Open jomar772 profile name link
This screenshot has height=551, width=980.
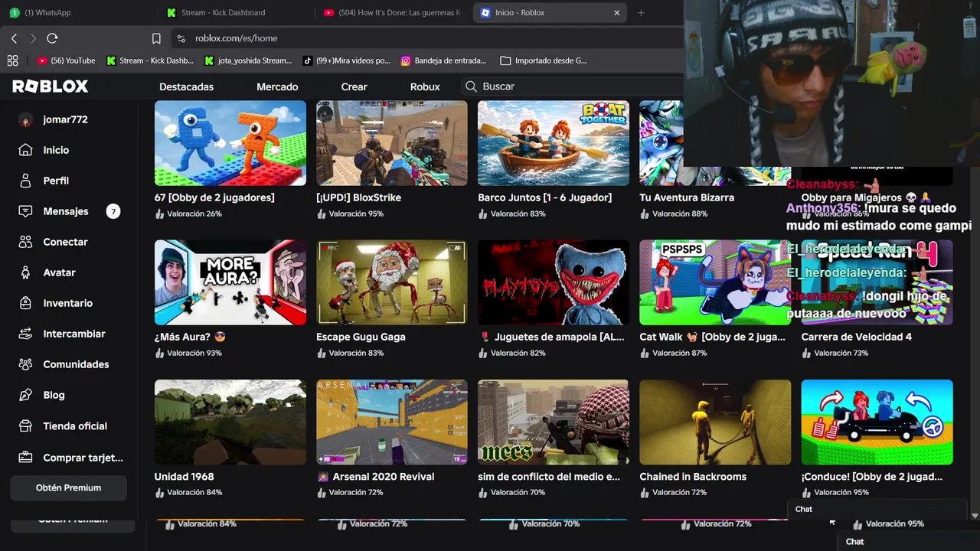(x=65, y=120)
